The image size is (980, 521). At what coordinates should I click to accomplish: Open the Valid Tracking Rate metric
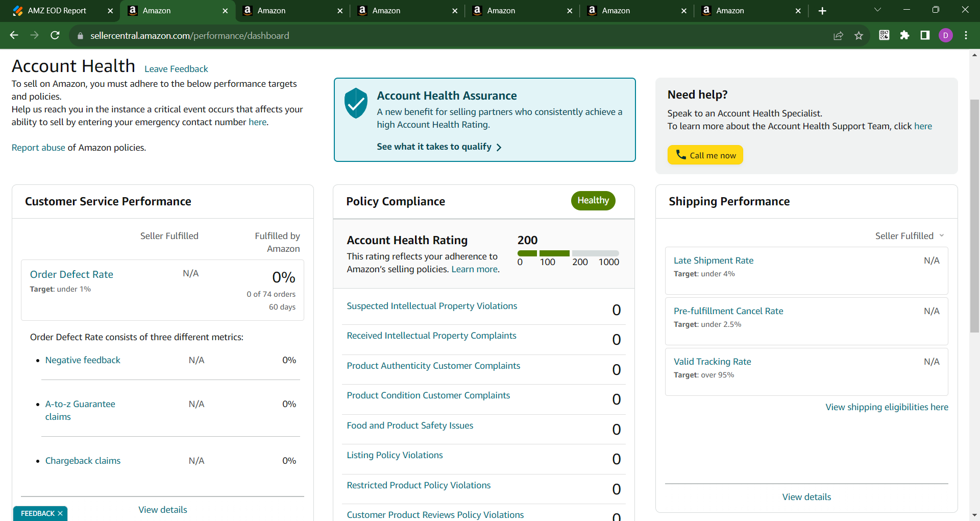click(713, 362)
